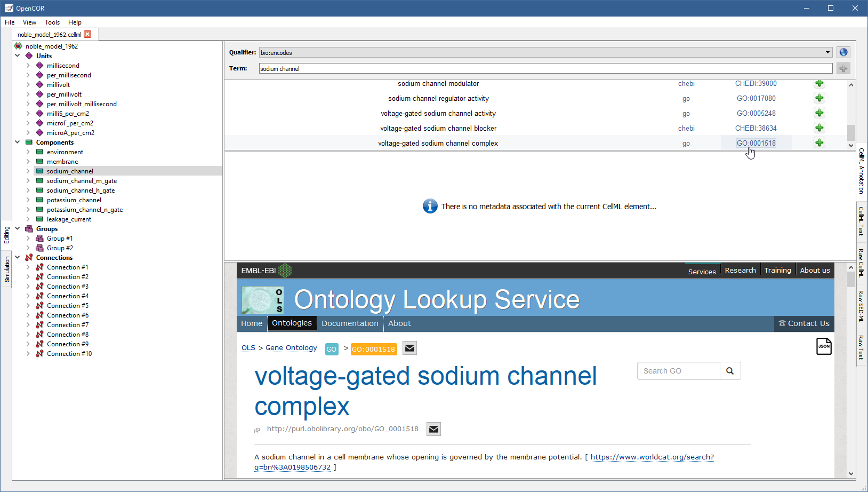The height and width of the screenshot is (492, 868).
Task: Open the Qualifier dropdown
Action: (827, 52)
